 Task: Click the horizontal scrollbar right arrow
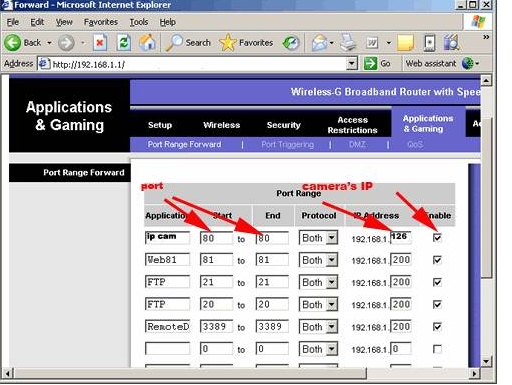474,373
